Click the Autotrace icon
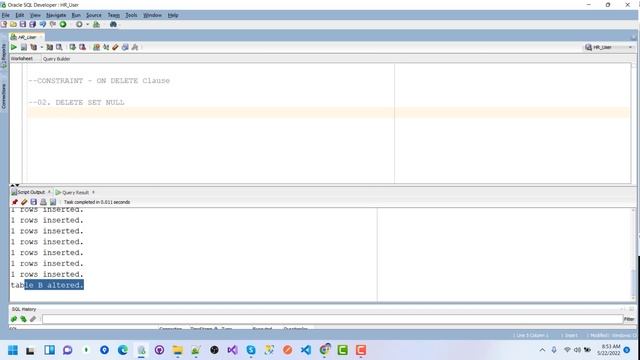The height and width of the screenshot is (360, 640). [x=49, y=47]
